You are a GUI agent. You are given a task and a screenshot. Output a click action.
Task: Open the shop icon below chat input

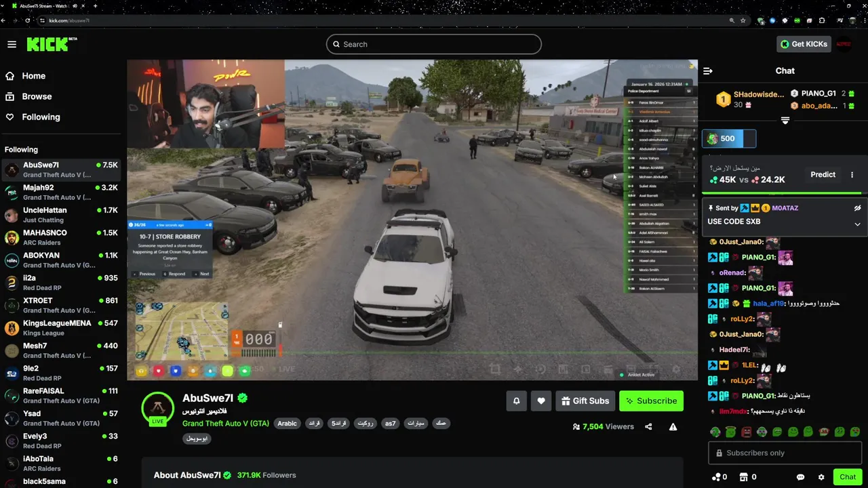point(743,477)
